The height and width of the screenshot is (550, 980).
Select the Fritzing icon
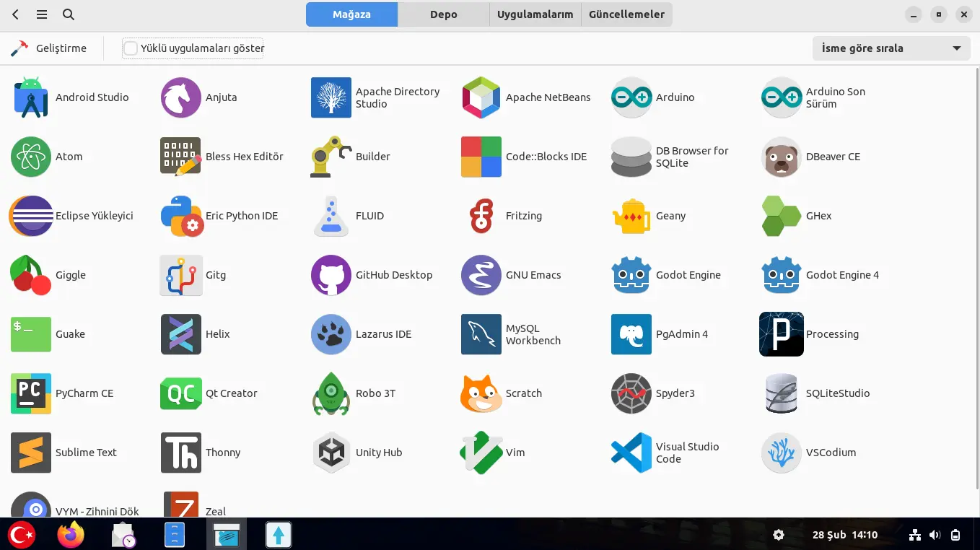click(481, 216)
